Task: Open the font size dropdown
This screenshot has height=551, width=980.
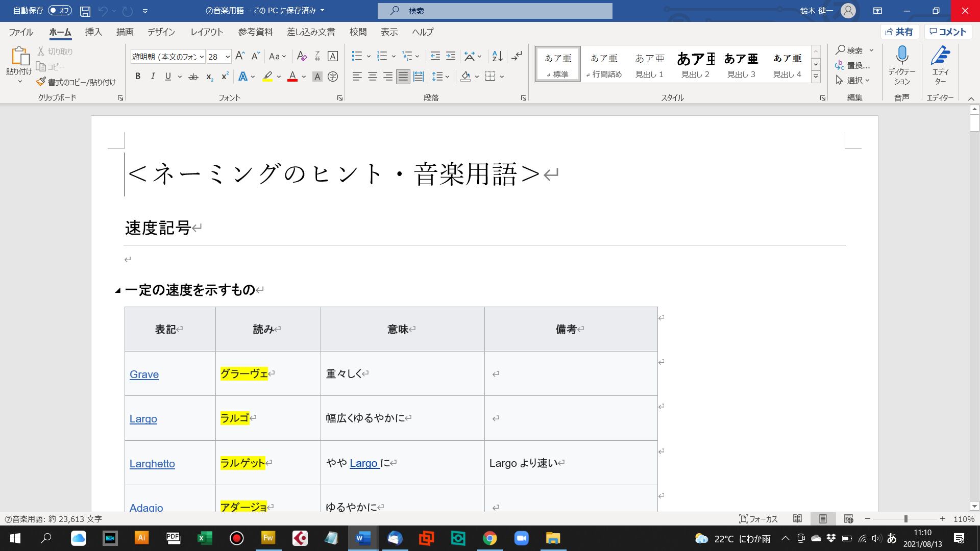Action: click(228, 57)
